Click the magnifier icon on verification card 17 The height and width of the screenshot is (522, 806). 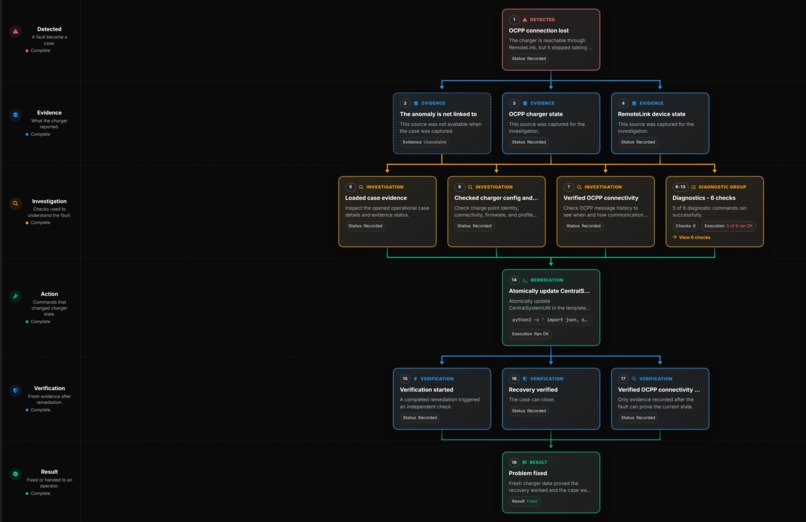click(x=634, y=379)
